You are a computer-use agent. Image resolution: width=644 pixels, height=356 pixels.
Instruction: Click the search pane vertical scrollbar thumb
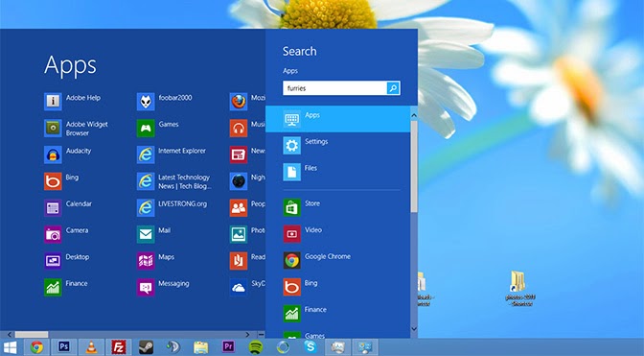pyautogui.click(x=414, y=167)
